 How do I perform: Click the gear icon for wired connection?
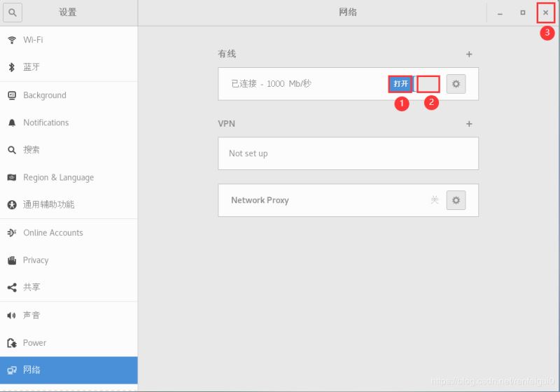coord(456,84)
